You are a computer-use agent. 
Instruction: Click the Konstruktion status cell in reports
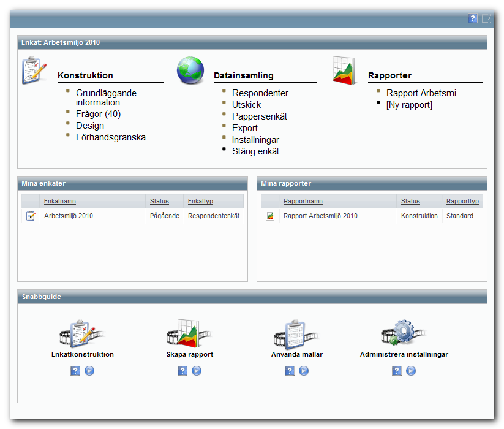point(419,216)
